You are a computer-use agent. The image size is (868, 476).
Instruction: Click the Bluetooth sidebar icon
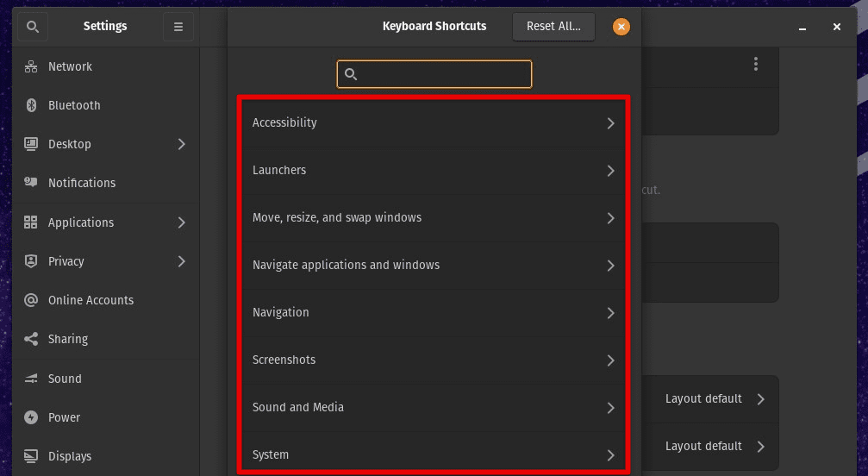[x=31, y=105]
